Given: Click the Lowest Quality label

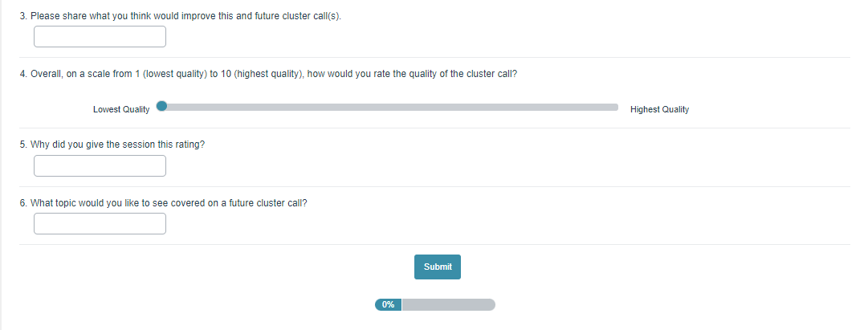Looking at the screenshot, I should point(121,109).
